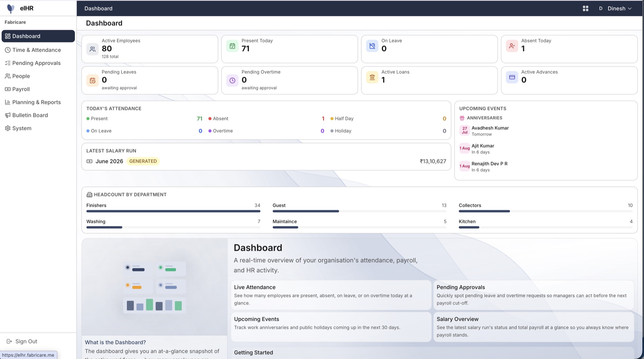Click the People icon in sidebar
644x359 pixels.
(x=7, y=76)
